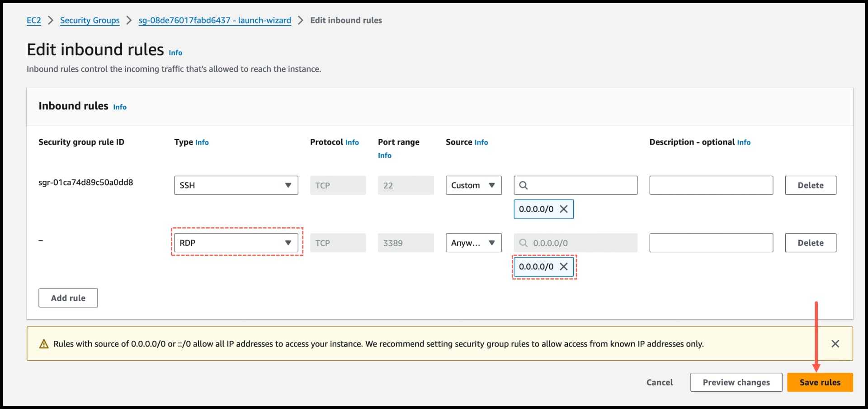The width and height of the screenshot is (868, 409).
Task: Delete the SSH inbound rule
Action: pyautogui.click(x=811, y=185)
